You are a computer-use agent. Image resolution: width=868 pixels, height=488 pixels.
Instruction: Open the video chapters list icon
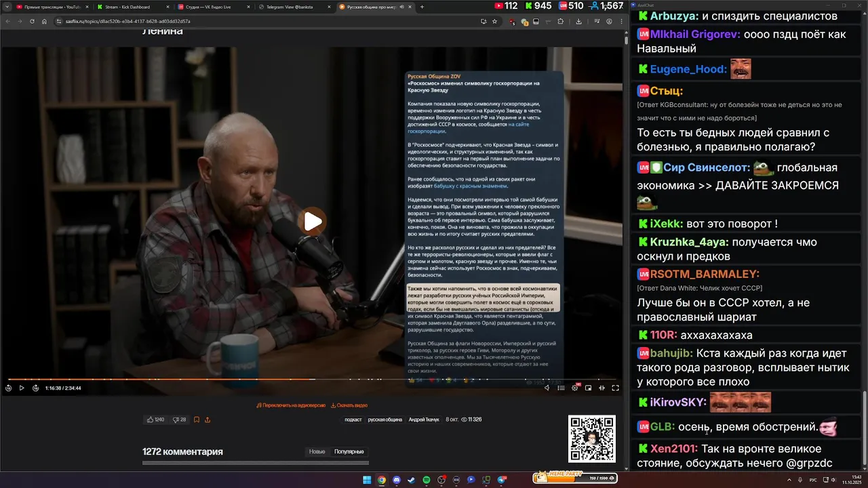(x=561, y=388)
